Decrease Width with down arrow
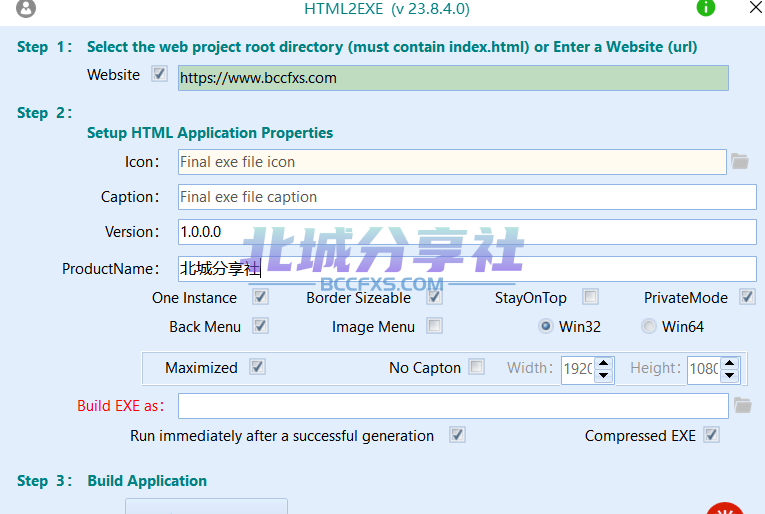 [x=604, y=376]
